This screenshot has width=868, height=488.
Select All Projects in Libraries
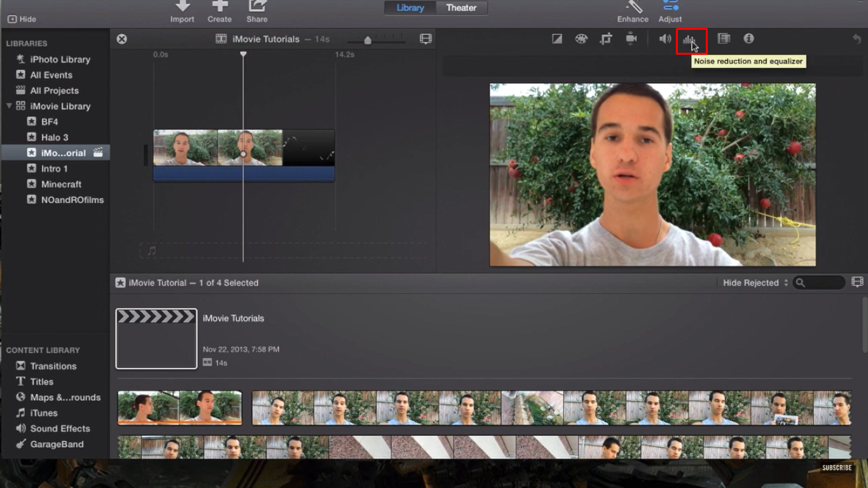55,90
